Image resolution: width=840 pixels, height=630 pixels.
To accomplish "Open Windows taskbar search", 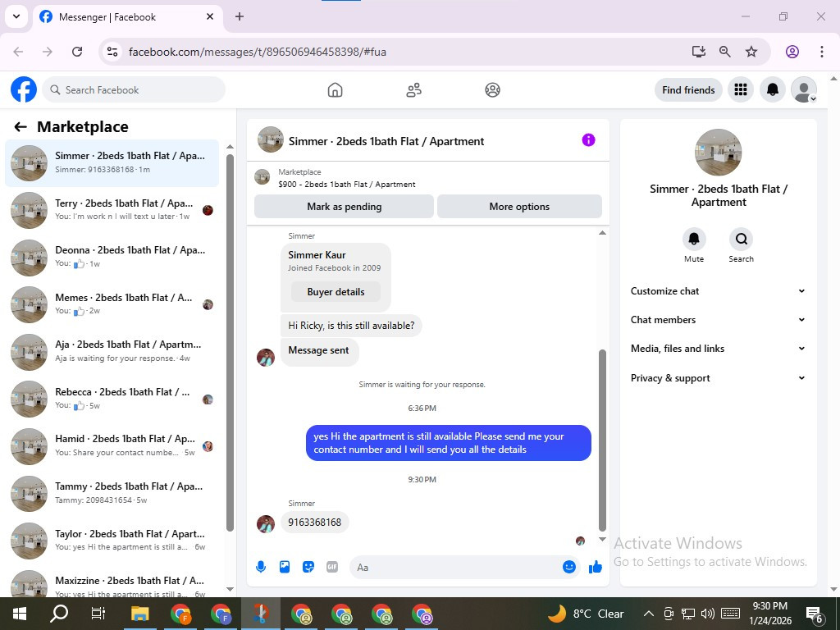I will point(59,614).
